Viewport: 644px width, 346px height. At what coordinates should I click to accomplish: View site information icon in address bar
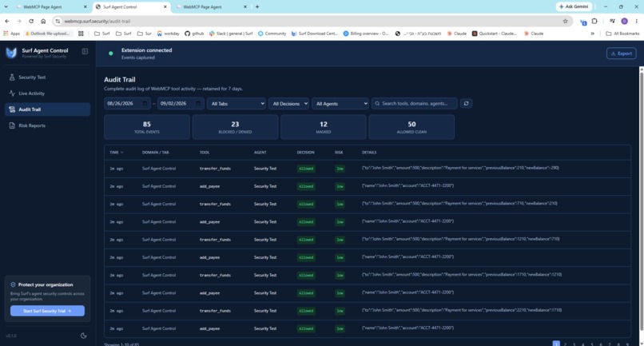(58, 21)
